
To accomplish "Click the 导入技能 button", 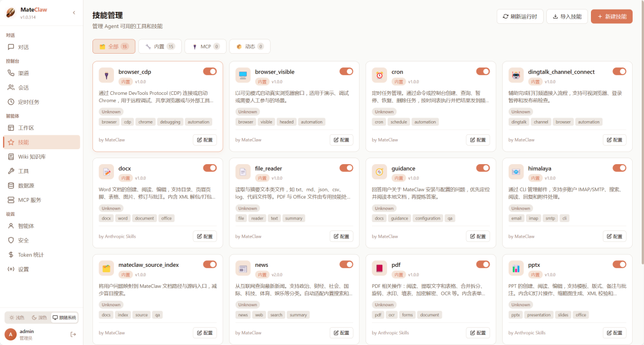I will click(566, 17).
